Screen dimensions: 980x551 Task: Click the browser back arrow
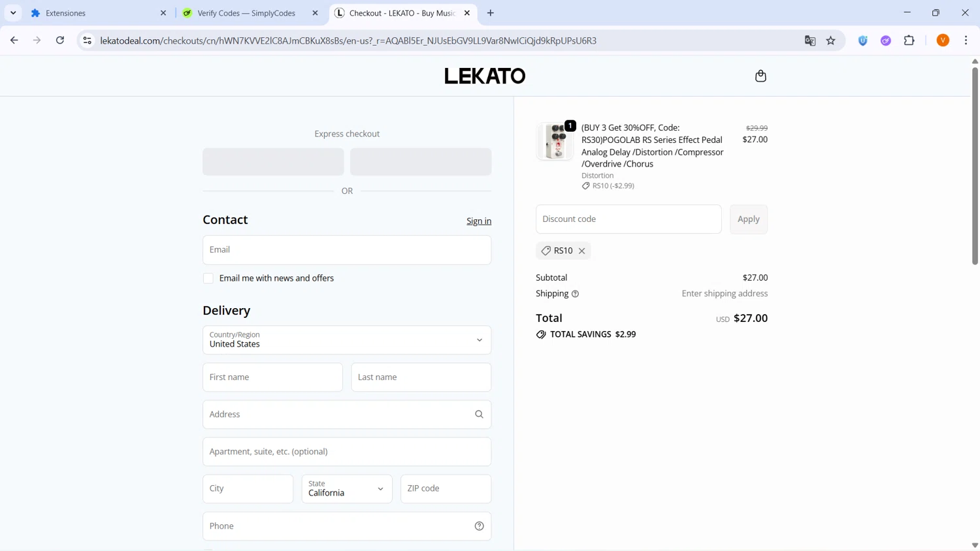point(14,40)
